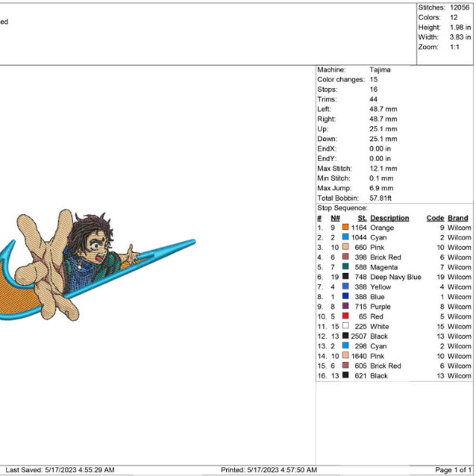This screenshot has width=476, height=476.
Task: Click the Last Saved timestamp in footer
Action: click(60, 470)
